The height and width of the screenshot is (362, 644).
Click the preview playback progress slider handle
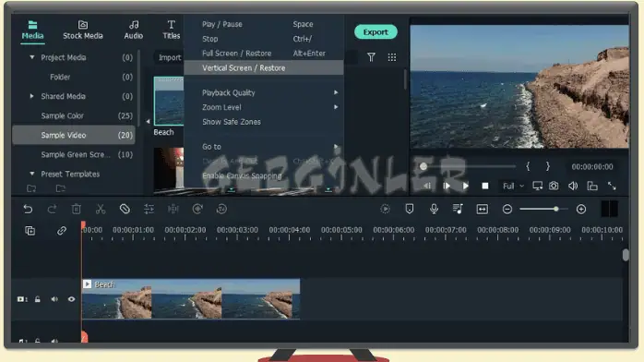423,166
